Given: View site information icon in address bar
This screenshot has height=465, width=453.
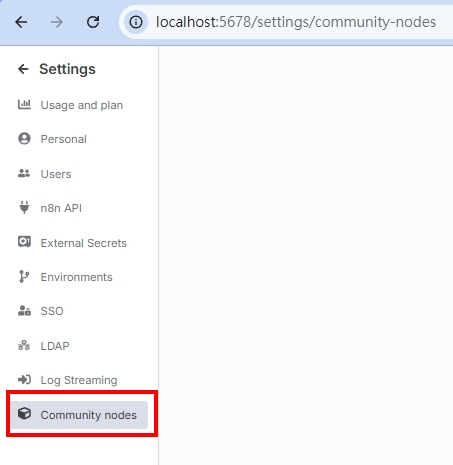Looking at the screenshot, I should pos(136,22).
